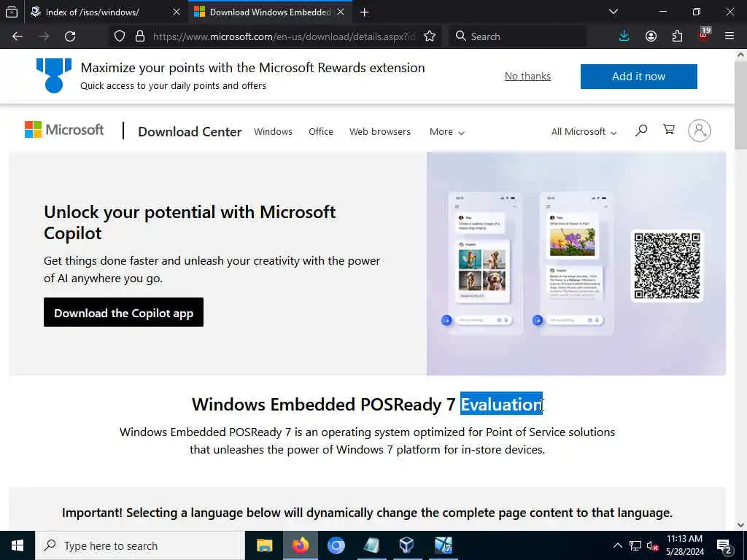This screenshot has width=747, height=560.
Task: Open the shopping cart icon
Action: tap(669, 130)
